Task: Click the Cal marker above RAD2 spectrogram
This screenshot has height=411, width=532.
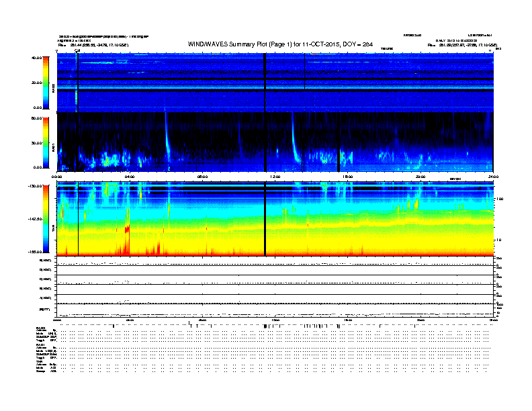Action: pyautogui.click(x=77, y=50)
